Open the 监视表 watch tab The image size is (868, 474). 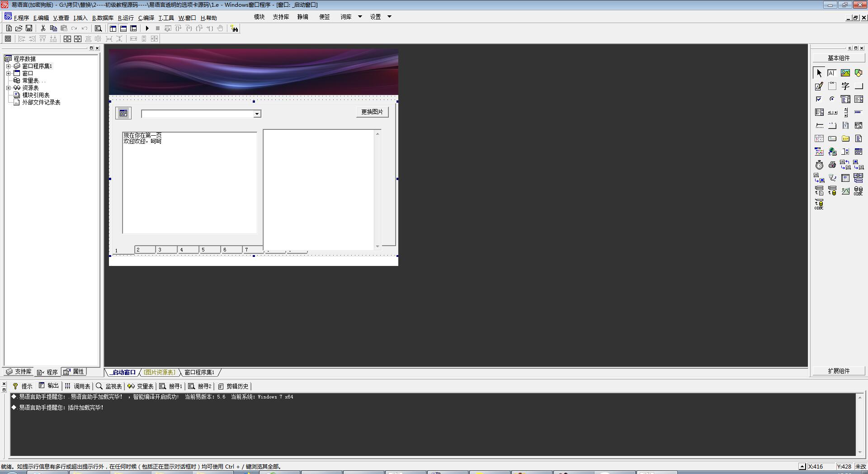[x=109, y=386]
